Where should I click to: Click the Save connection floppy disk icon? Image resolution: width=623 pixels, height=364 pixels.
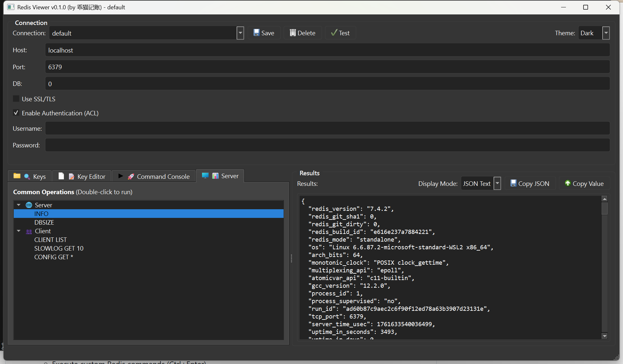click(x=256, y=33)
